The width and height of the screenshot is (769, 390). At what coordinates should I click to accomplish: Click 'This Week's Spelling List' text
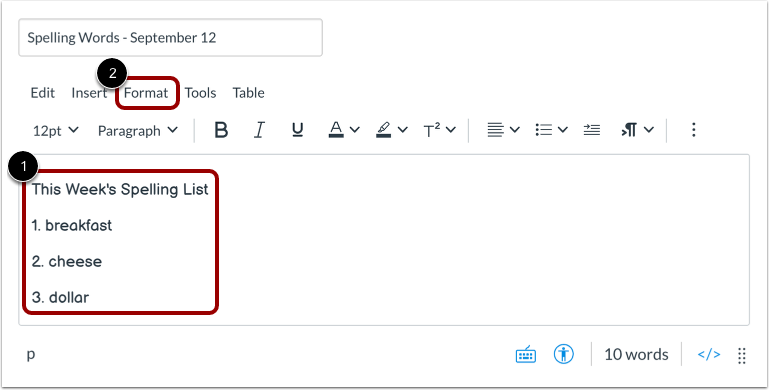coord(120,189)
